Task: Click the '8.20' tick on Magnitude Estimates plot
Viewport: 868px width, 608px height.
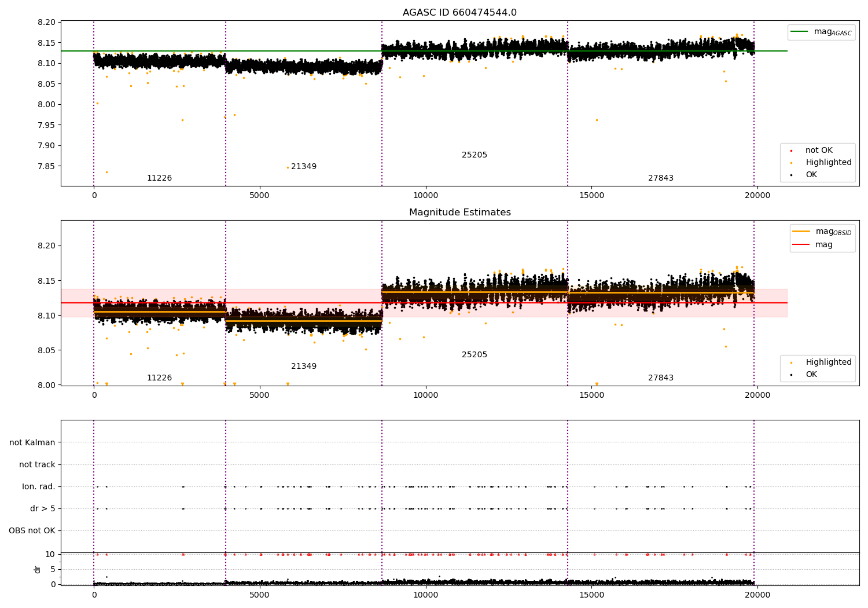Action: point(47,246)
